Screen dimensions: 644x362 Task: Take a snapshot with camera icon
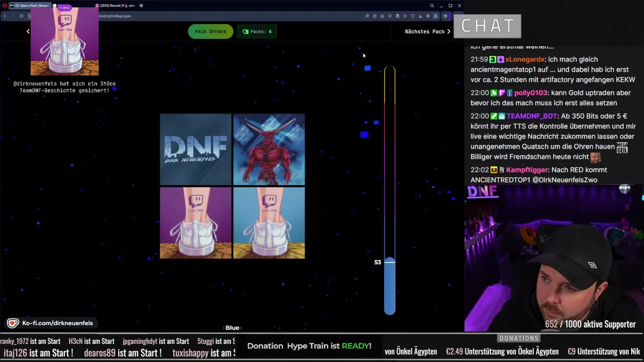[x=382, y=16]
